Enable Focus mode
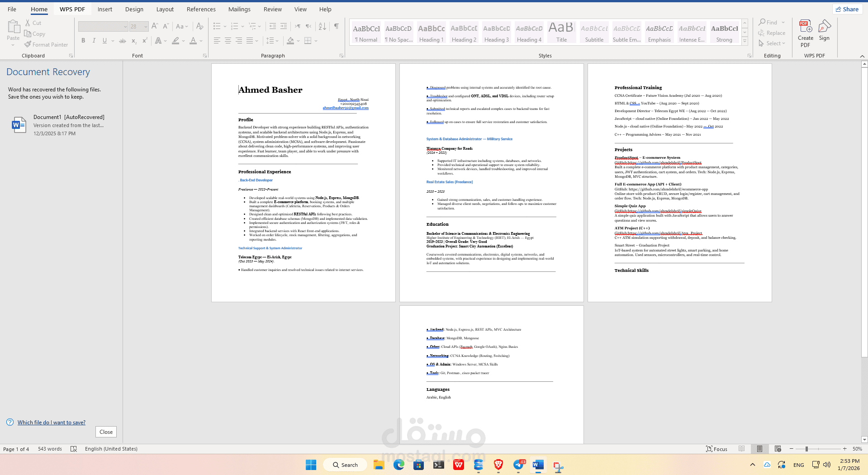 [716, 449]
